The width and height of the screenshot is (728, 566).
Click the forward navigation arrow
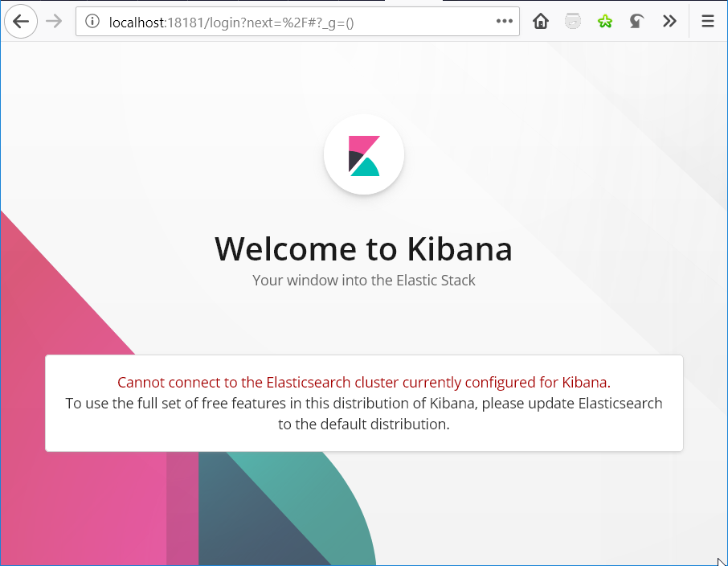(x=54, y=22)
